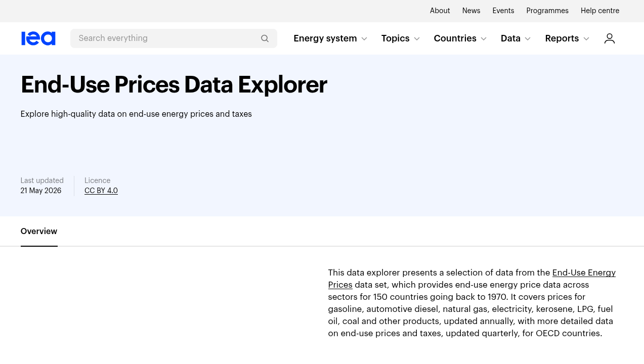This screenshot has height=364, width=644.
Task: Open the Events link
Action: pos(503,11)
